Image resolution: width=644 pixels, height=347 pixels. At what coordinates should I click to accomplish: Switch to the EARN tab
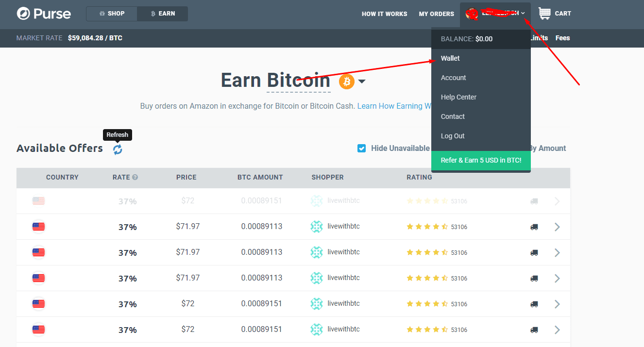pyautogui.click(x=163, y=14)
